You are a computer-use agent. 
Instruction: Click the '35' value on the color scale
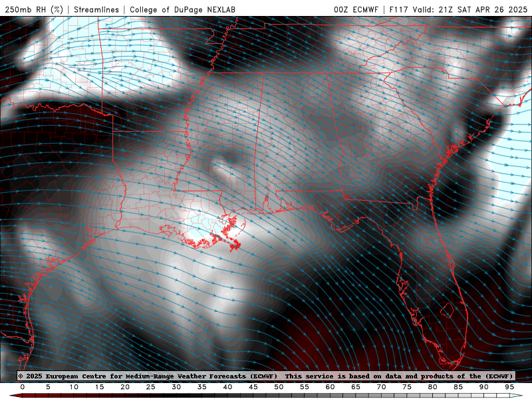tap(202, 387)
